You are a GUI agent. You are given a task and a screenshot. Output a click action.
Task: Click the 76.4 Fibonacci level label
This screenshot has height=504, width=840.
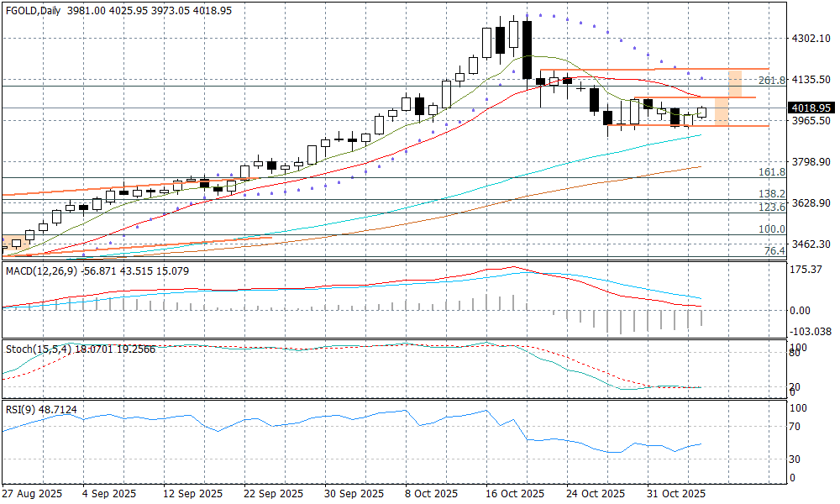pos(774,250)
